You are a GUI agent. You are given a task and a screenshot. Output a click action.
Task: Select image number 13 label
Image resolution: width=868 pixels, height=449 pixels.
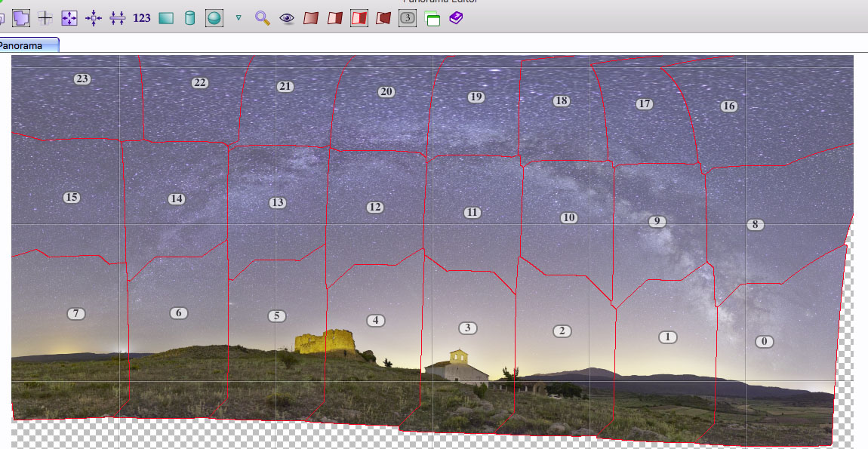pyautogui.click(x=277, y=203)
